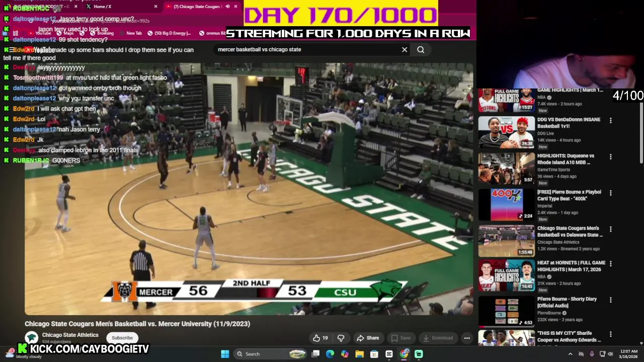
Task: Open options menu for Delaware State video
Action: (610, 229)
